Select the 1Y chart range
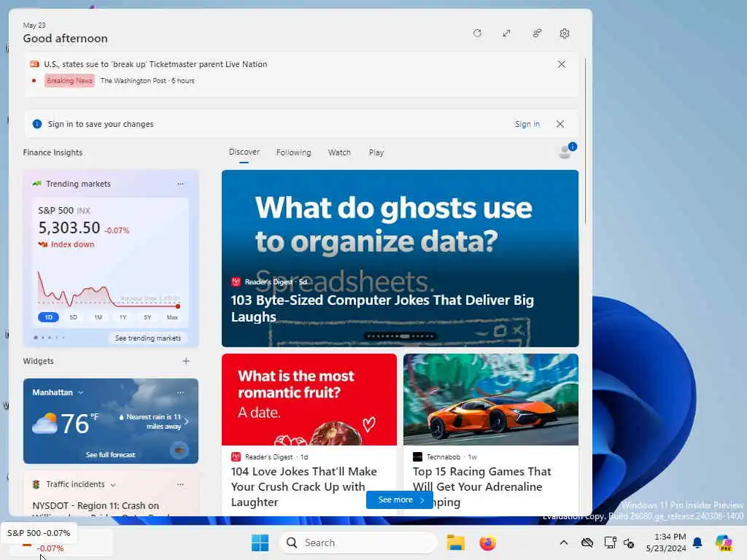Image resolution: width=747 pixels, height=560 pixels. pyautogui.click(x=123, y=317)
